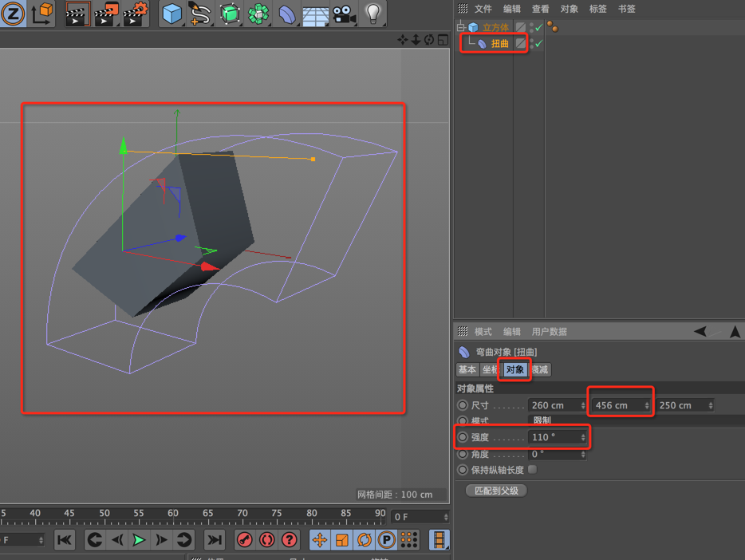This screenshot has width=745, height=560.
Task: Select the 扭曲 object in the tree
Action: (499, 44)
